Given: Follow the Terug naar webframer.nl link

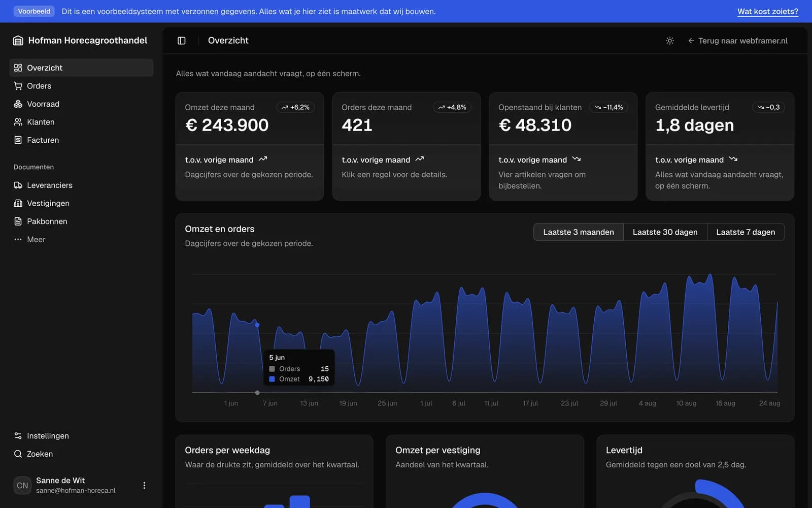Looking at the screenshot, I should tap(738, 41).
